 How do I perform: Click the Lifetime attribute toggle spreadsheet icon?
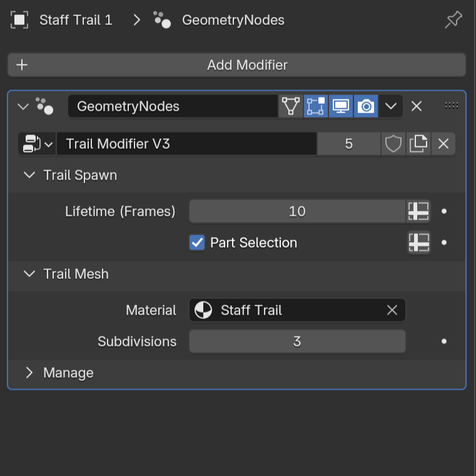coord(418,211)
